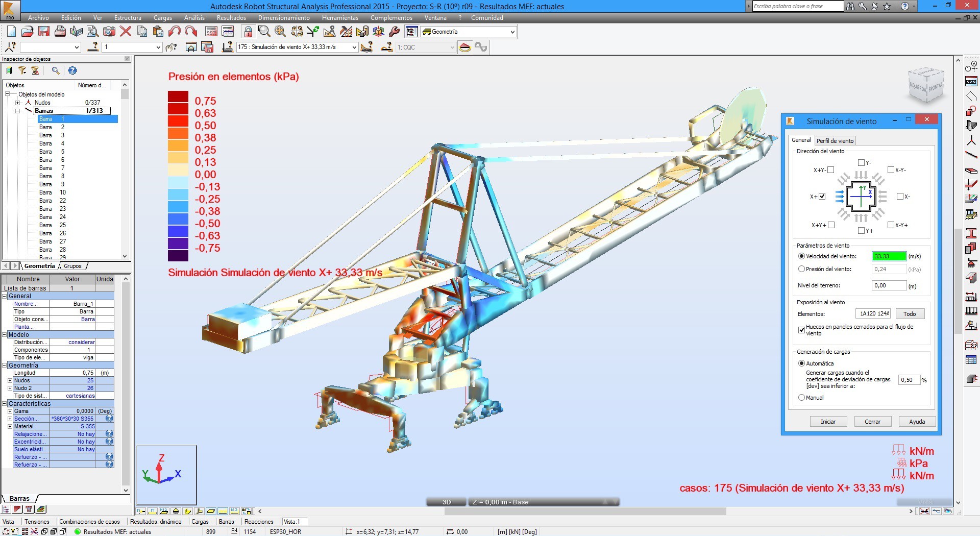
Task: Switch to Perfil de viento tab
Action: coord(835,141)
